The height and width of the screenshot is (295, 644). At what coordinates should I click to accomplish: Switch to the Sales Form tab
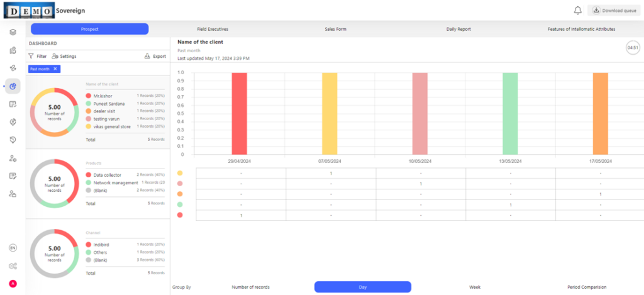point(336,29)
